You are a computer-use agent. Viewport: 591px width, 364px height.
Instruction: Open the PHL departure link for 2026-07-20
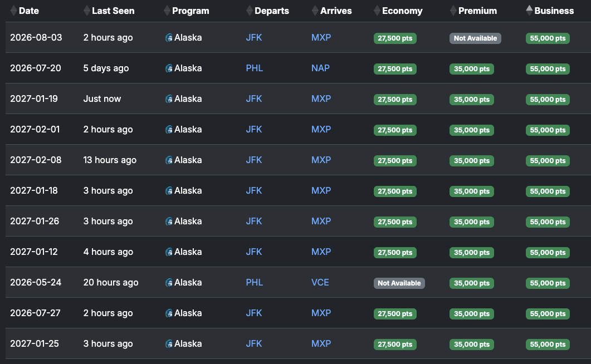pos(255,68)
